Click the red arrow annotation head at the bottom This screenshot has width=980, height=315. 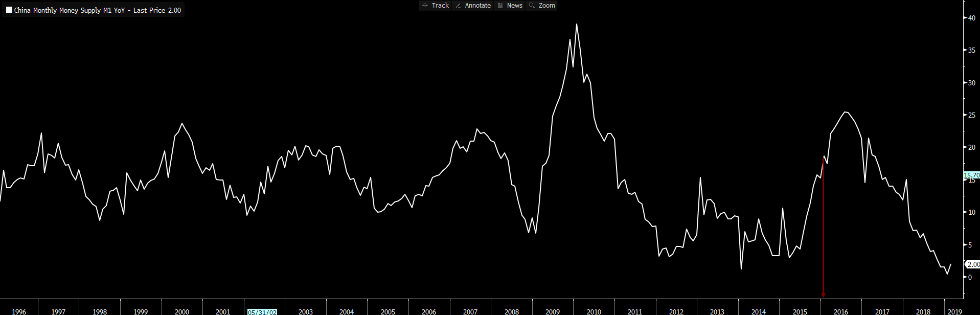point(823,295)
